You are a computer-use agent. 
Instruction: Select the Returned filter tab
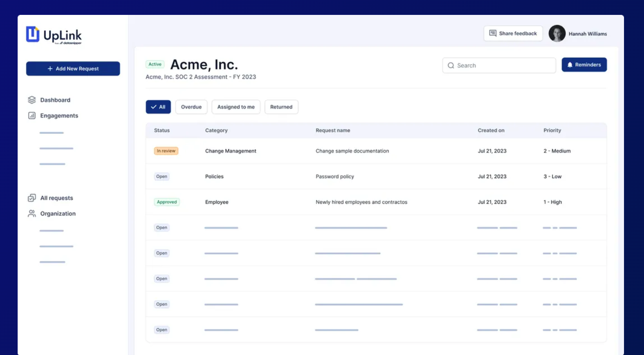point(281,107)
